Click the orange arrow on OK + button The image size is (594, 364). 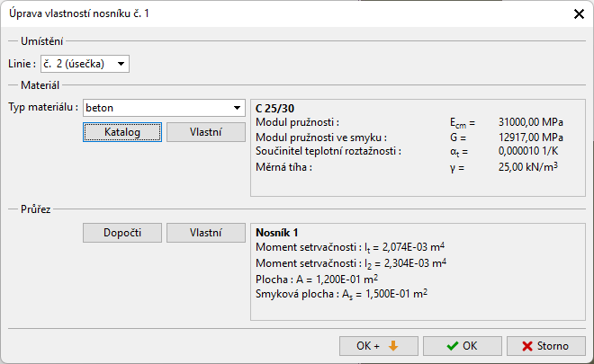tap(391, 346)
